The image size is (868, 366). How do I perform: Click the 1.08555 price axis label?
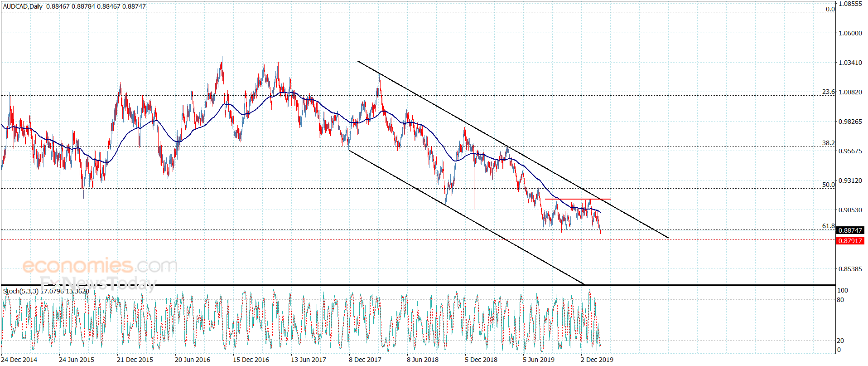pyautogui.click(x=850, y=4)
